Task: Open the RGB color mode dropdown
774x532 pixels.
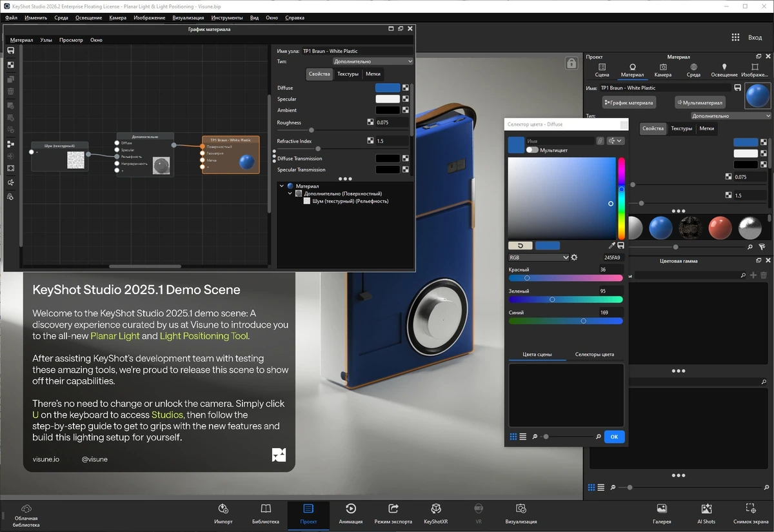Action: [x=539, y=257]
